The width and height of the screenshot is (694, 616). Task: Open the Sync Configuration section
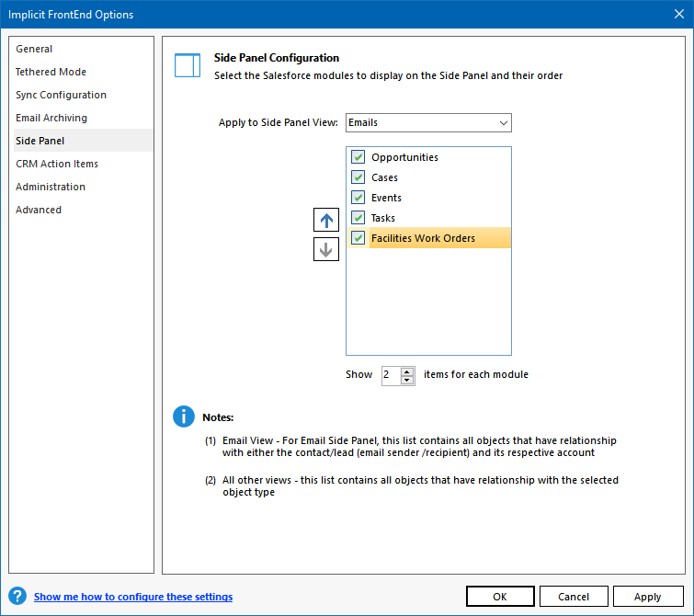61,95
